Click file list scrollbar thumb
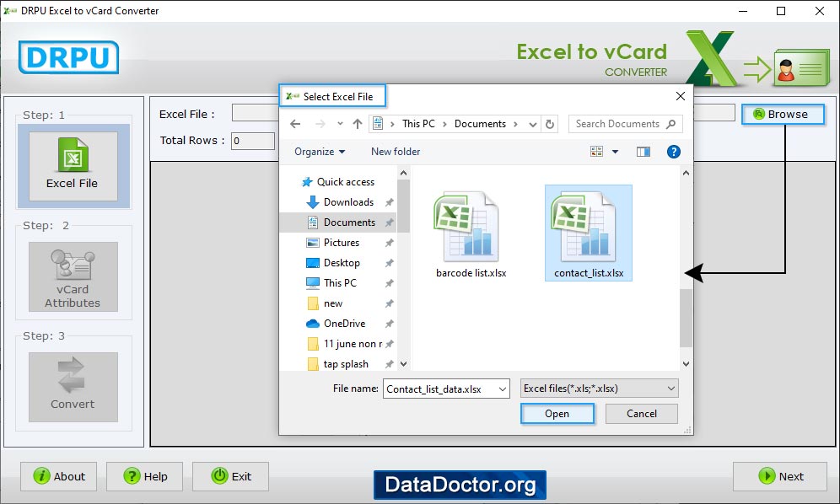This screenshot has width=840, height=504. (686, 318)
